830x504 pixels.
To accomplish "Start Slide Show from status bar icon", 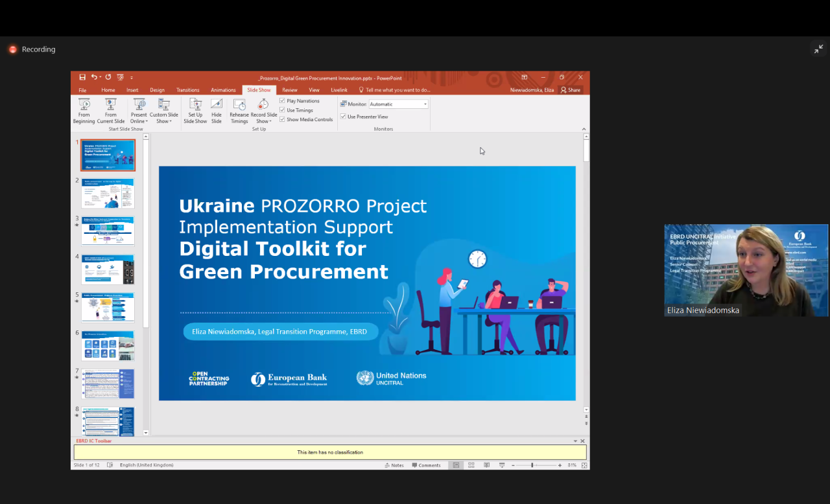I will click(x=502, y=465).
